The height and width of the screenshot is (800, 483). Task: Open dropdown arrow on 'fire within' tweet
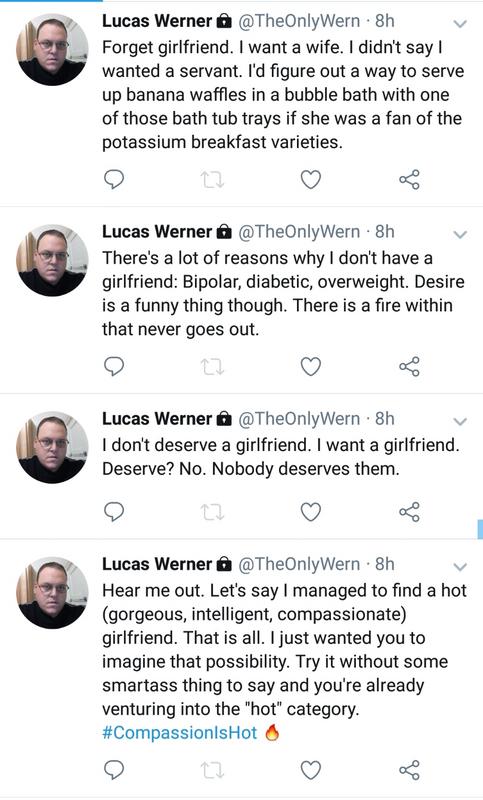[461, 235]
